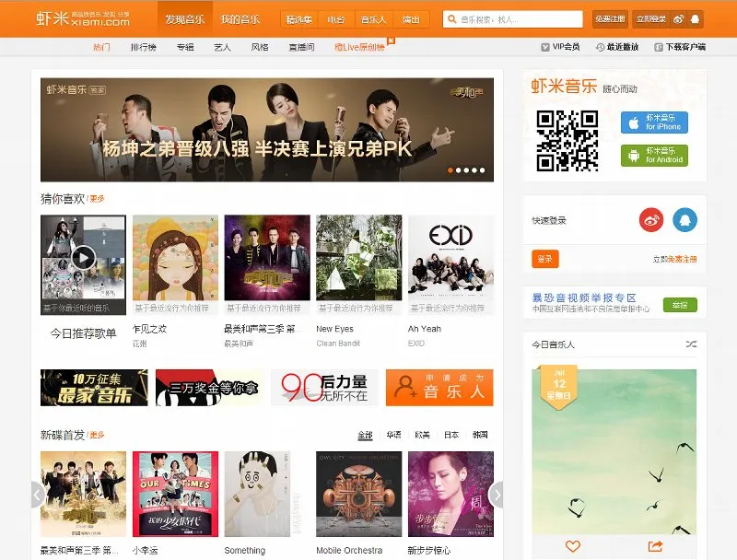
Task: Open 申请成为音乐人 promo banner
Action: pos(439,388)
